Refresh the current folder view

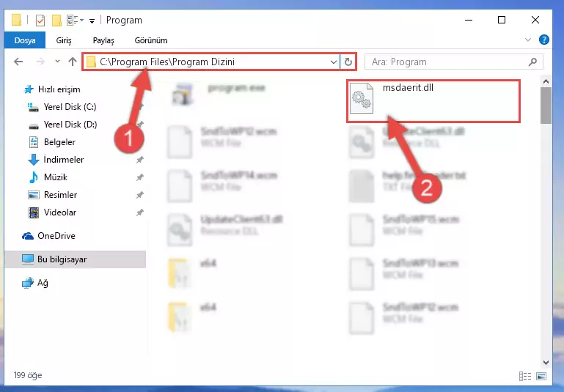point(348,62)
